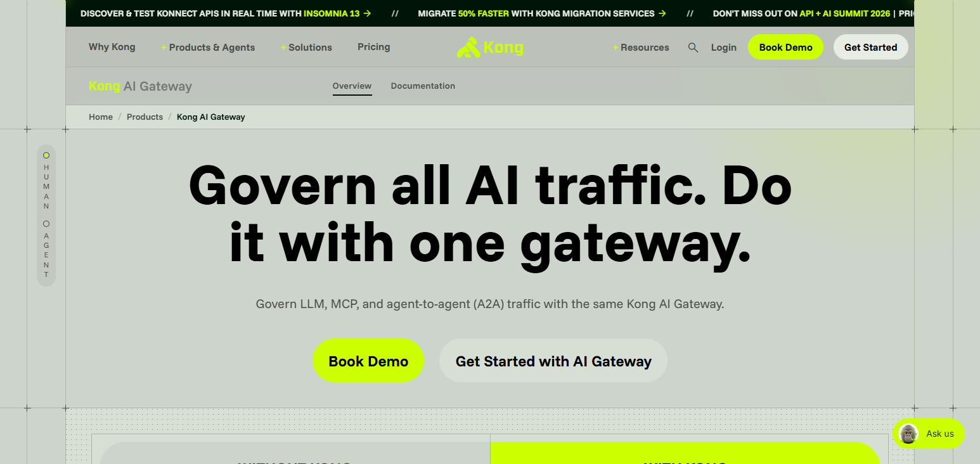
Task: Click the Kong AI Gateway product title
Action: pos(140,86)
